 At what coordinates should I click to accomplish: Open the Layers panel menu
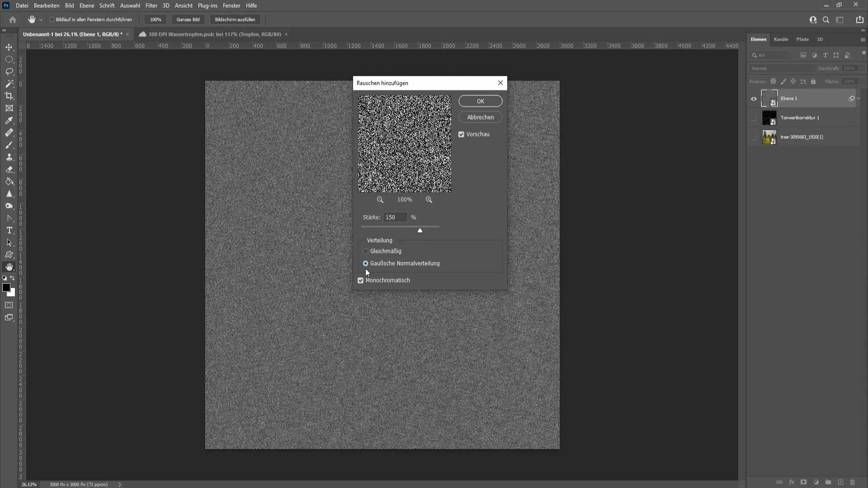coord(863,40)
